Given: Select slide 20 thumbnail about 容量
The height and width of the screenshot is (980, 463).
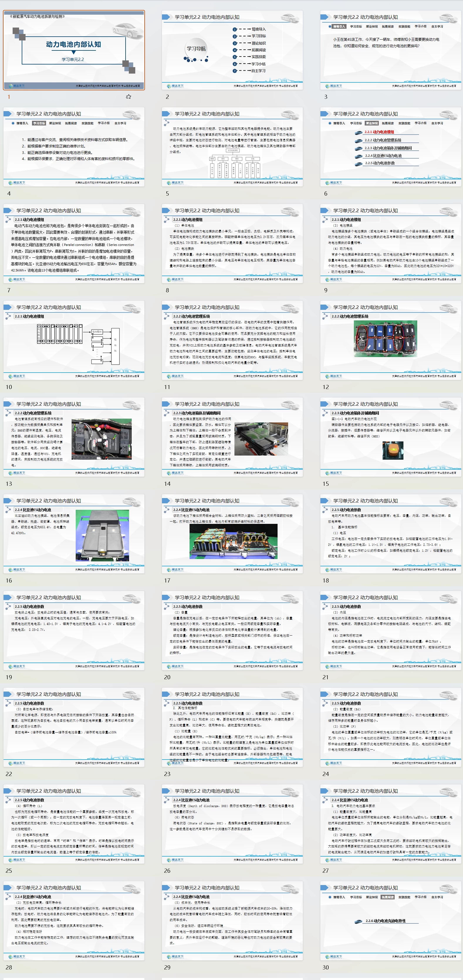Looking at the screenshot, I should point(232,630).
